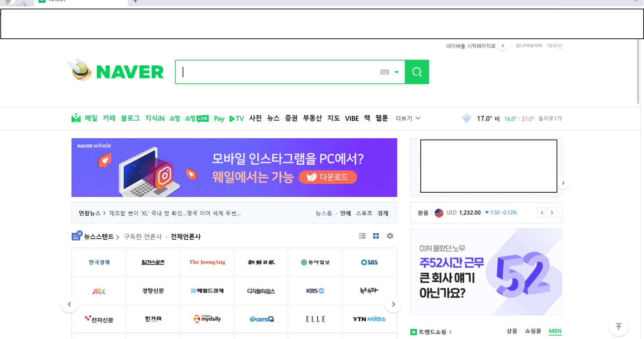Open 연예 entertainment news

click(345, 213)
